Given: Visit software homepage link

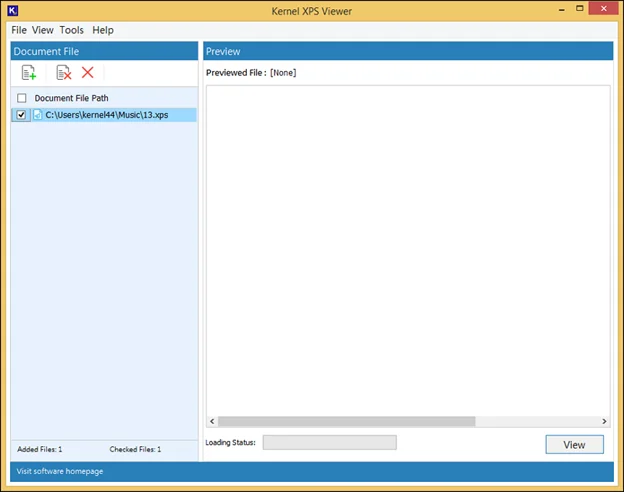Looking at the screenshot, I should tap(60, 471).
